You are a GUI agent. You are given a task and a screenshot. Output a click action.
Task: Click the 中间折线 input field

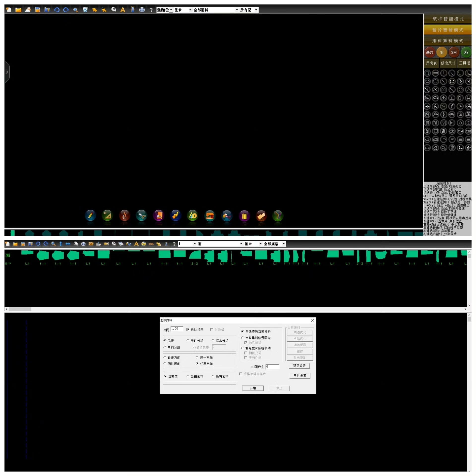(272, 367)
